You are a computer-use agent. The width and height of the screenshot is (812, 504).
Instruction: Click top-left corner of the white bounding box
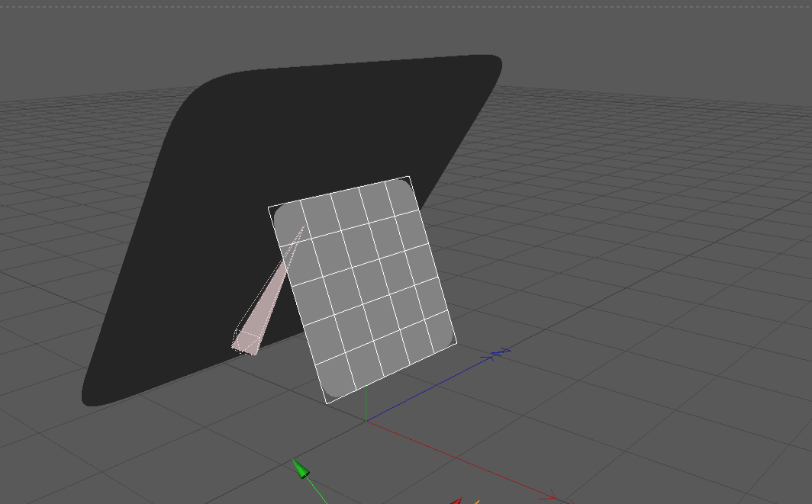tap(269, 207)
